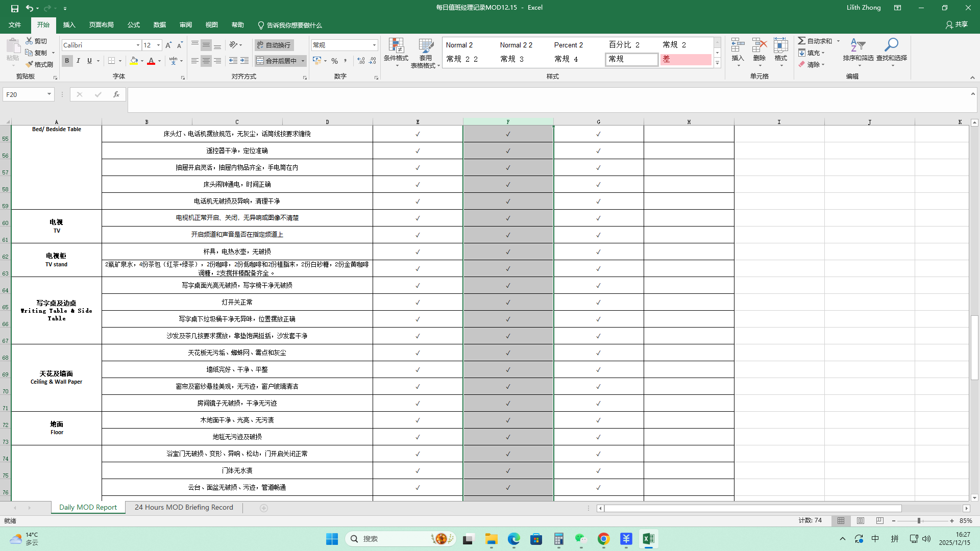Click the Format Painter brush icon
The width and height of the screenshot is (980, 551).
click(30, 64)
